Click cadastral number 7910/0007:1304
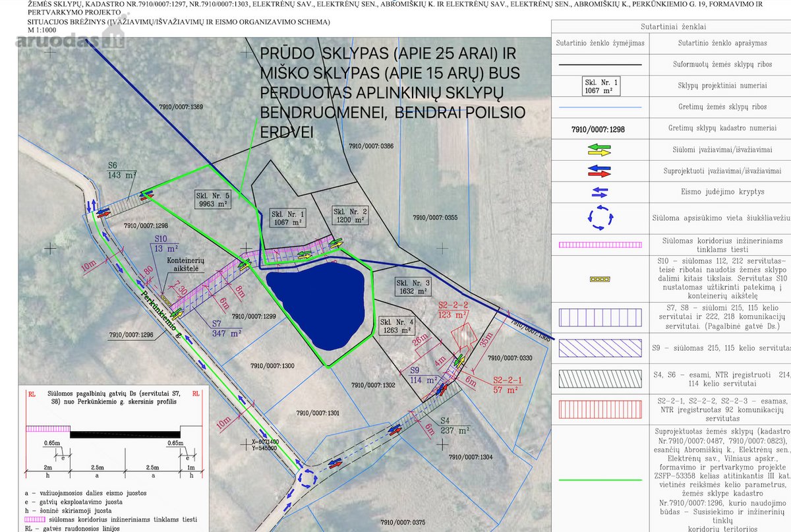791x532 pixels. [x=469, y=456]
